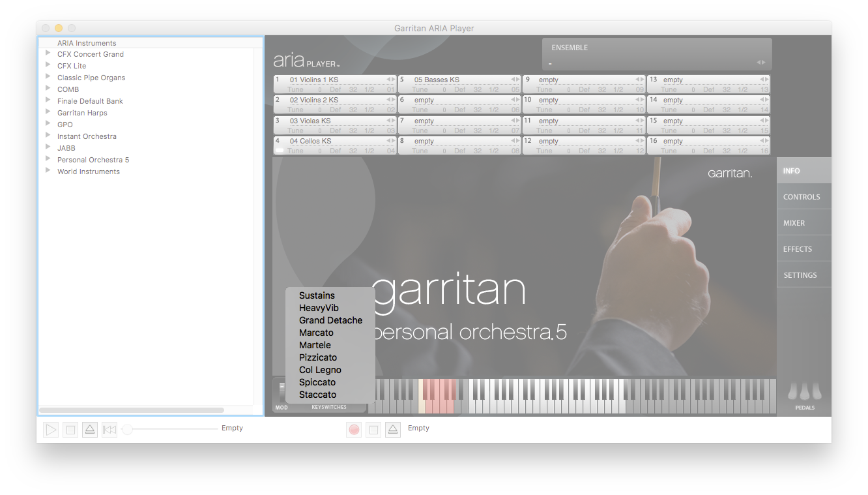Rewind the MIDI player to start
The height and width of the screenshot is (495, 868).
click(x=109, y=430)
